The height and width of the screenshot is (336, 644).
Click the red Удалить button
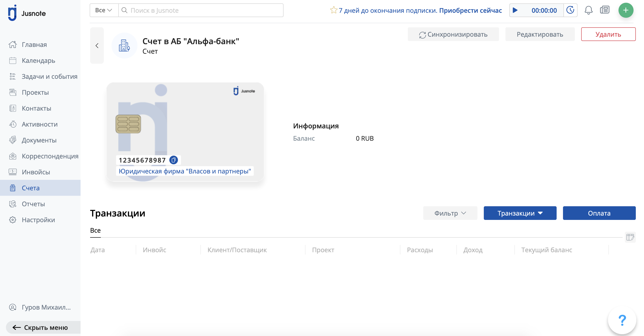[x=608, y=34]
